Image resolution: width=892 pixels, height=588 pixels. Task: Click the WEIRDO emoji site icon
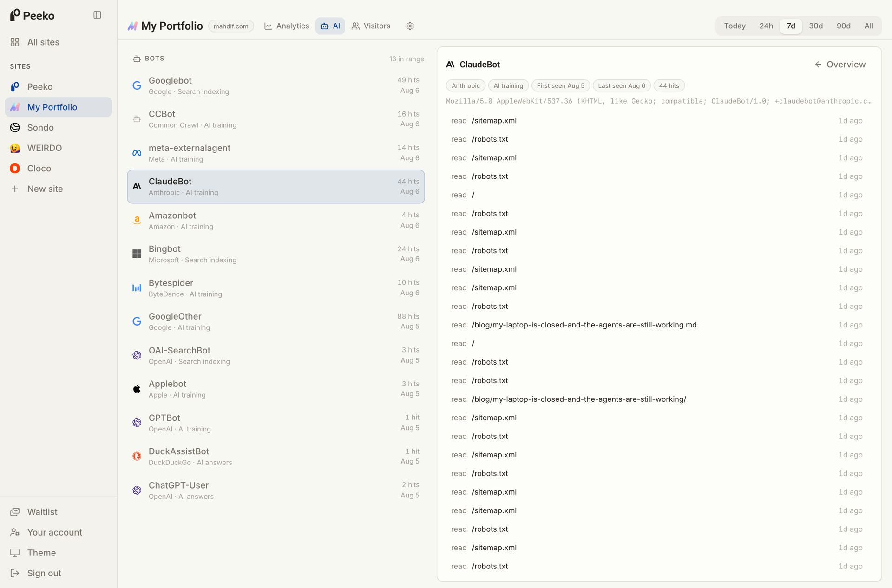point(15,148)
